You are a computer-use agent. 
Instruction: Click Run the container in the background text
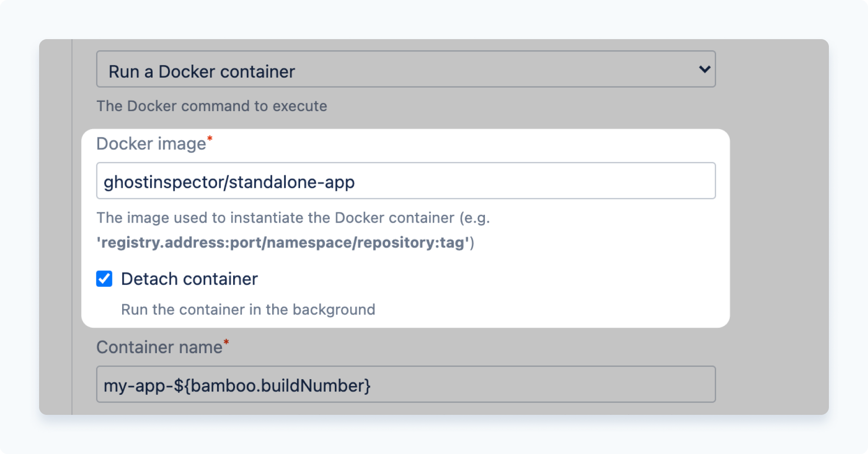(248, 309)
